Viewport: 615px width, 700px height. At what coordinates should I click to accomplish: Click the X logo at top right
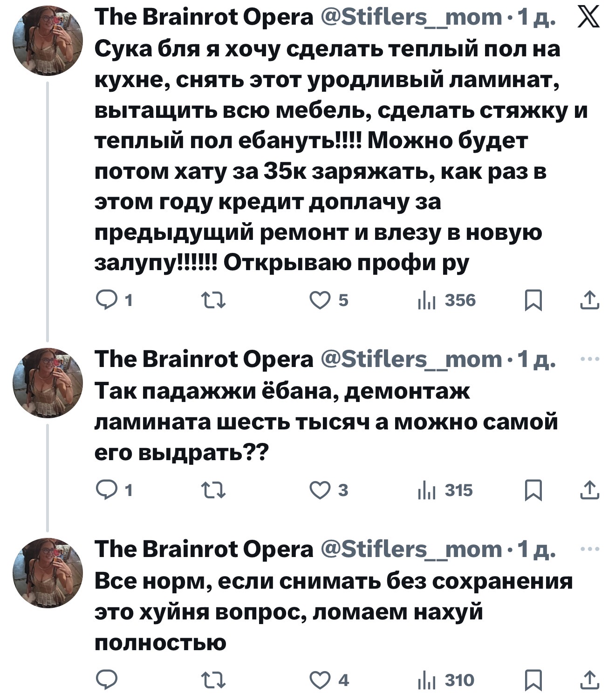click(588, 19)
